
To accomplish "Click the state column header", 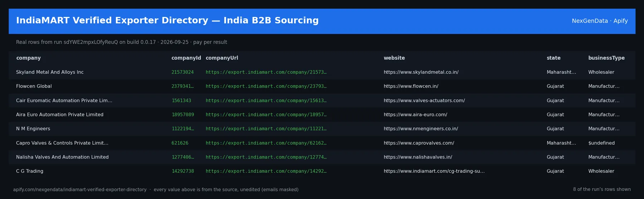I will [553, 58].
